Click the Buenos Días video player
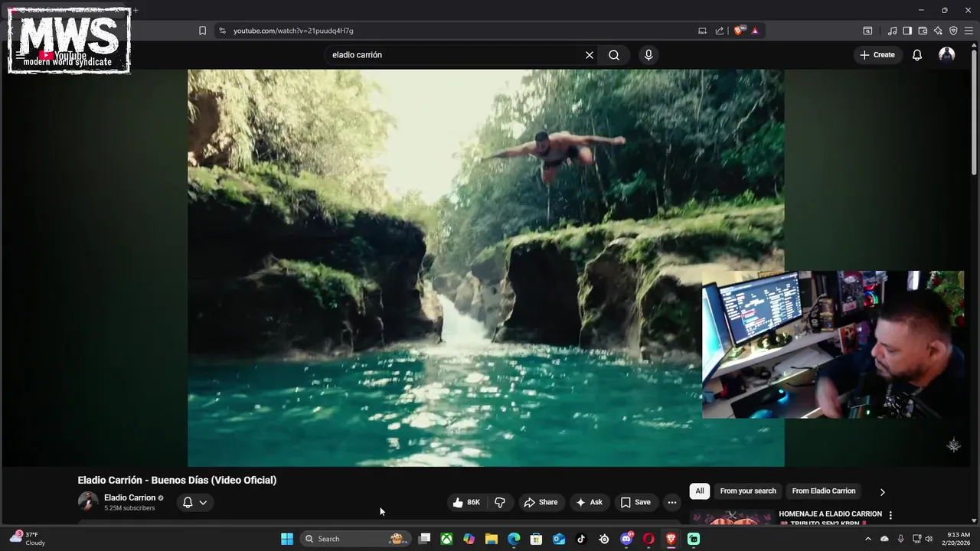Image resolution: width=980 pixels, height=551 pixels. point(485,268)
